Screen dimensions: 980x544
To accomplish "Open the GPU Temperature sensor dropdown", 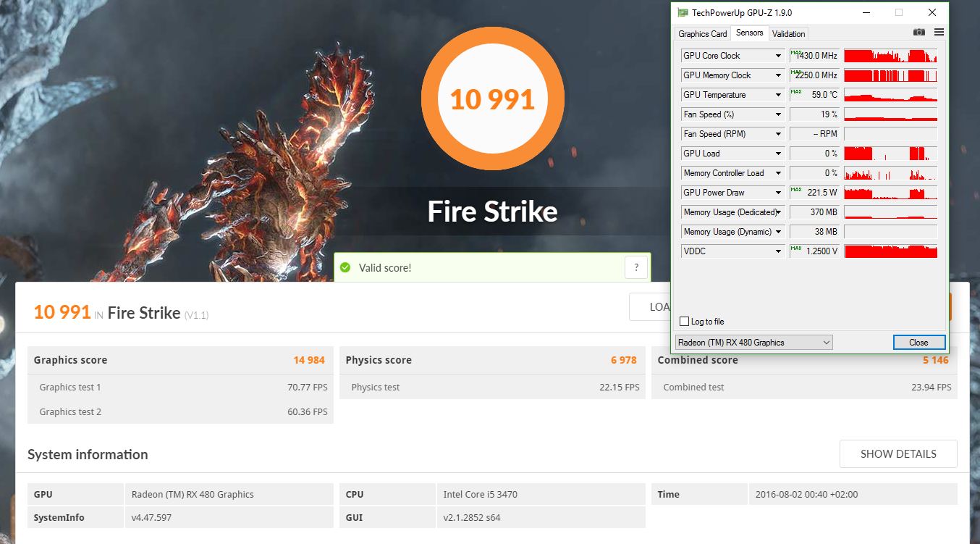I will click(x=779, y=95).
